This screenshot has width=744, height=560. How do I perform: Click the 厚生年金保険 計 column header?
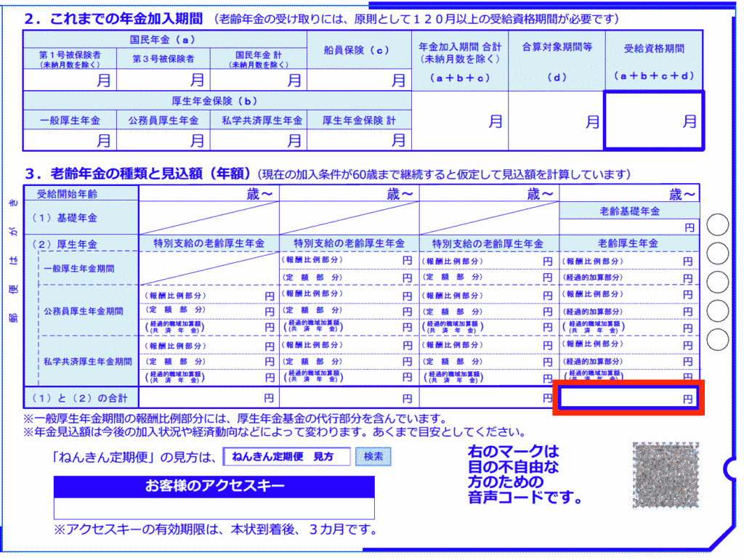coord(359,121)
